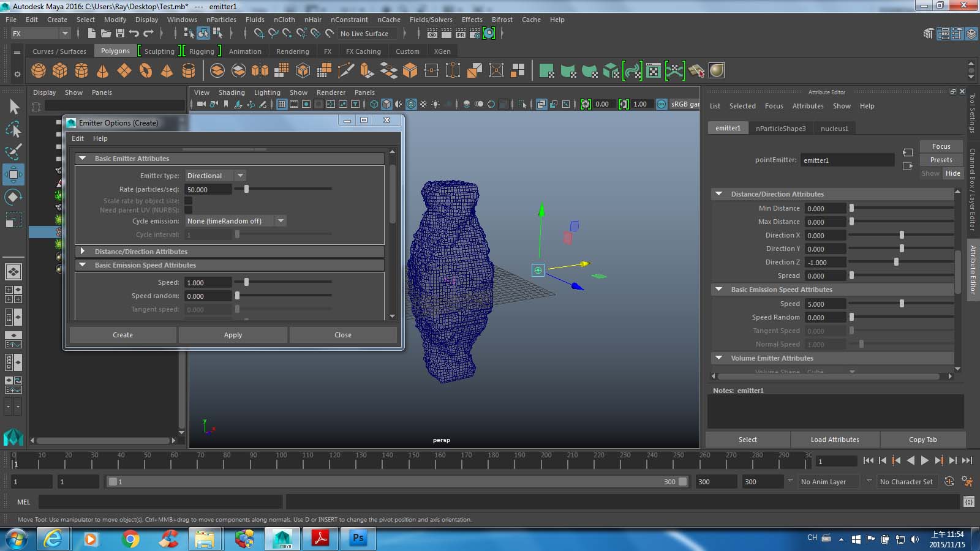
Task: Select the Move tool in the toolbox
Action: tap(13, 174)
